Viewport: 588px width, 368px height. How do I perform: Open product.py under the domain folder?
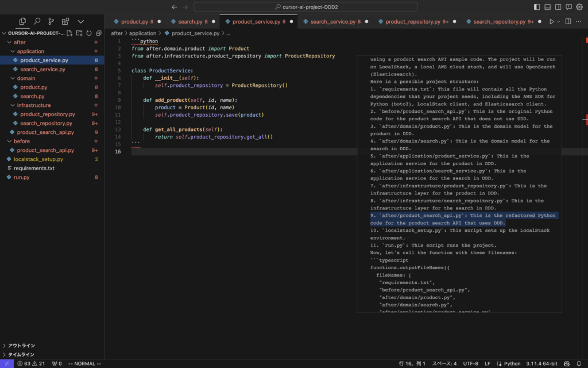[x=52, y=87]
